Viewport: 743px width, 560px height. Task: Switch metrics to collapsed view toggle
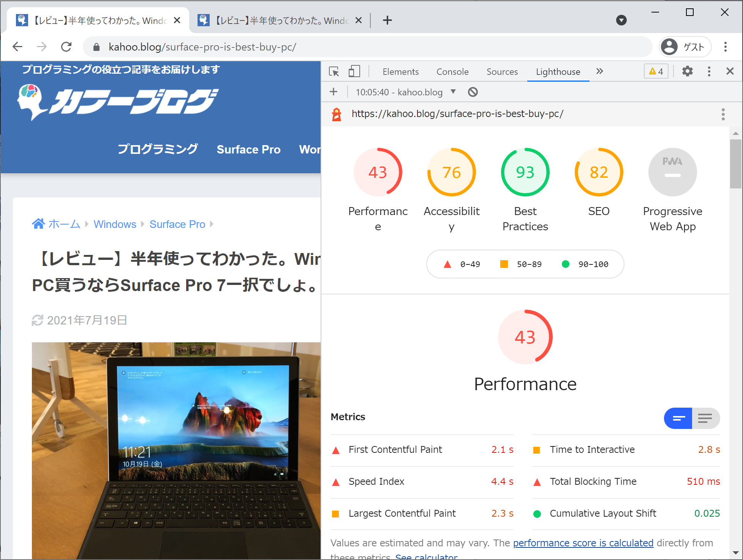(678, 418)
